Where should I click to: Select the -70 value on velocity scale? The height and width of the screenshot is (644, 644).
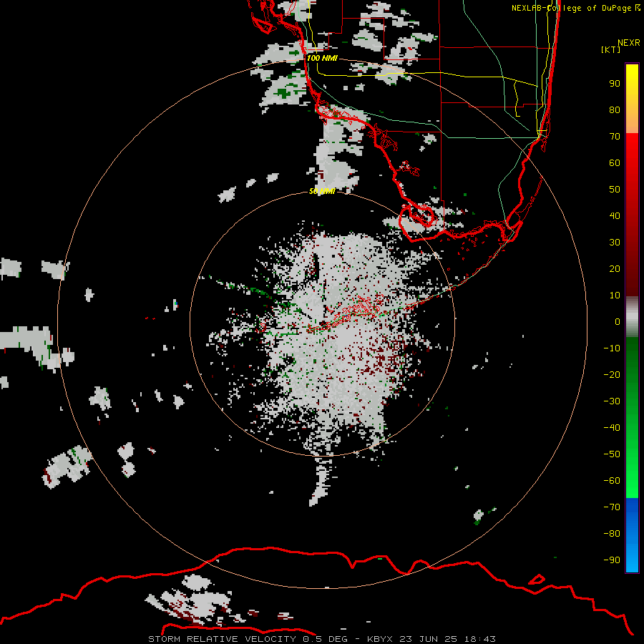[x=612, y=507]
